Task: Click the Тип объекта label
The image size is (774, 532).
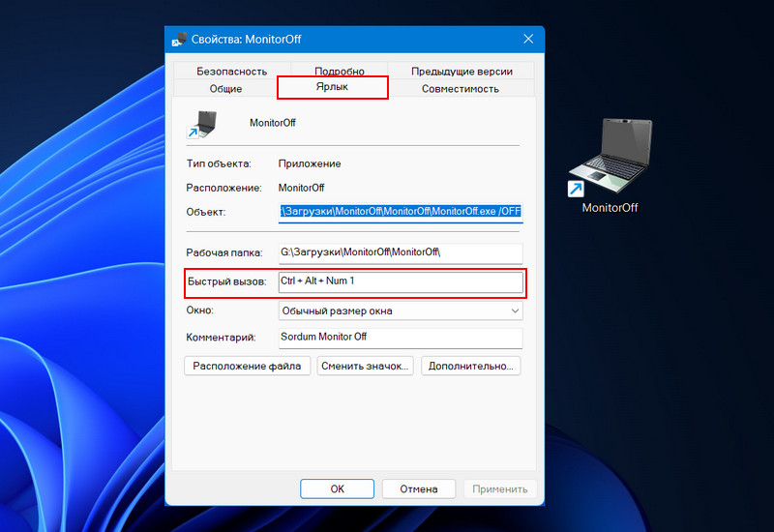Action: click(x=219, y=163)
